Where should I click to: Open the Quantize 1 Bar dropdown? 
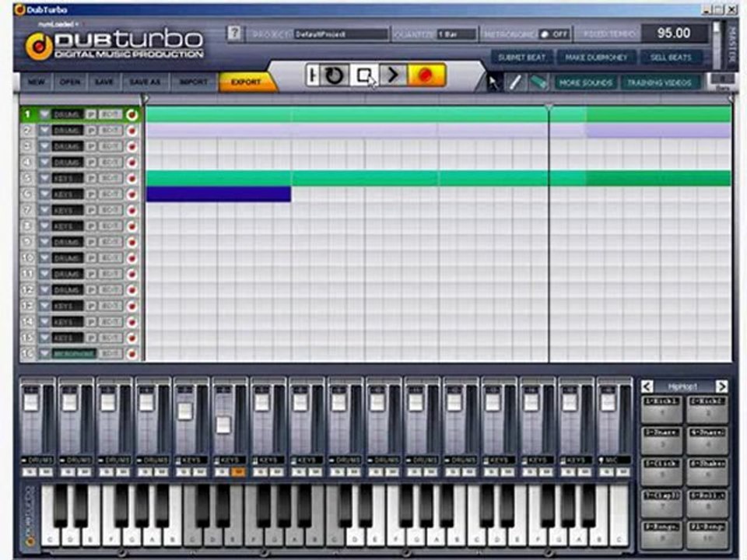(457, 34)
